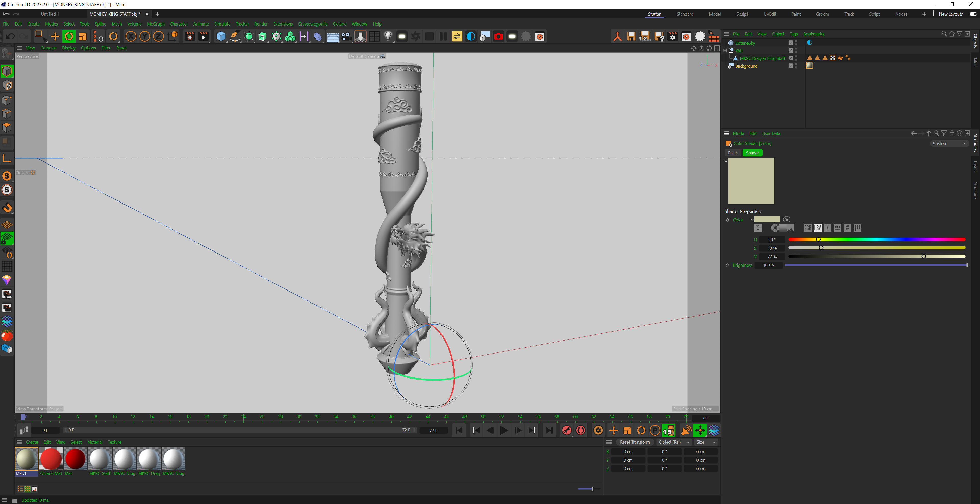Select the Move tool in toolbar
The image size is (980, 504).
pos(55,36)
